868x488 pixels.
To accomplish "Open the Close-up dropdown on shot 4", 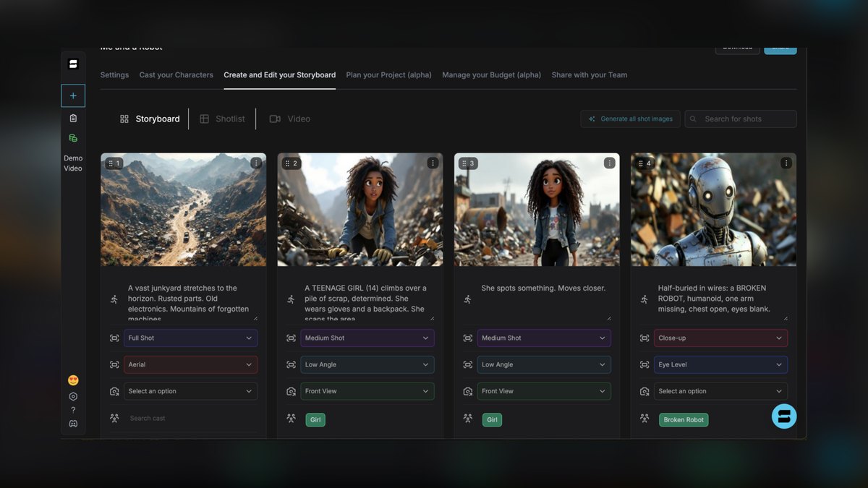I will [x=721, y=338].
